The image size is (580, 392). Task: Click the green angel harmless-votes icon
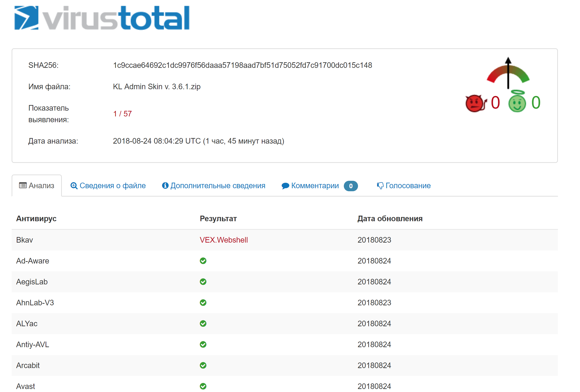(x=517, y=101)
